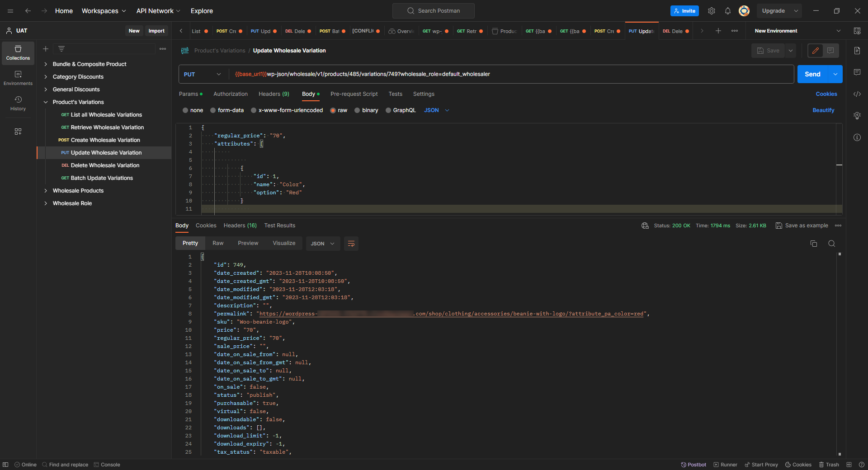This screenshot has width=868, height=470.
Task: Click the request Cookies link
Action: click(x=826, y=94)
